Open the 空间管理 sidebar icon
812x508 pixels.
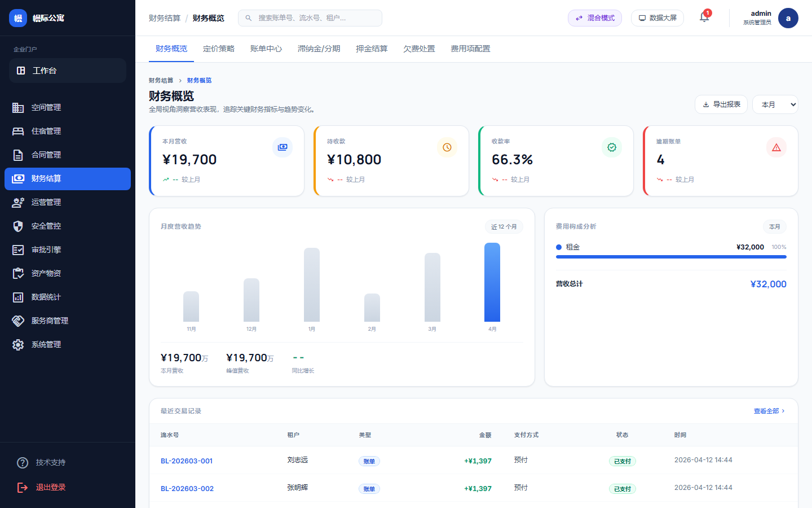[x=18, y=107]
